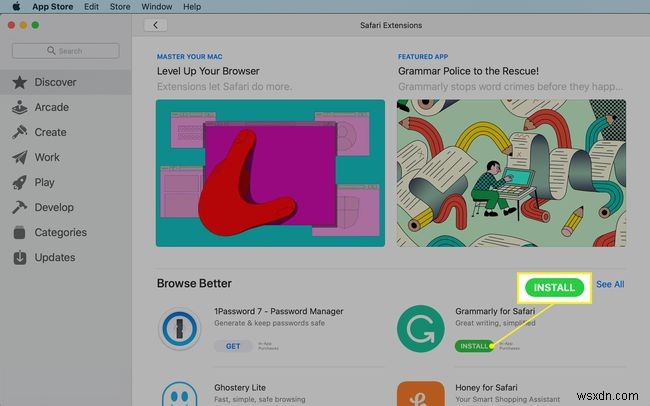The height and width of the screenshot is (406, 650).
Task: Open the Arcade sidebar icon
Action: click(x=19, y=107)
